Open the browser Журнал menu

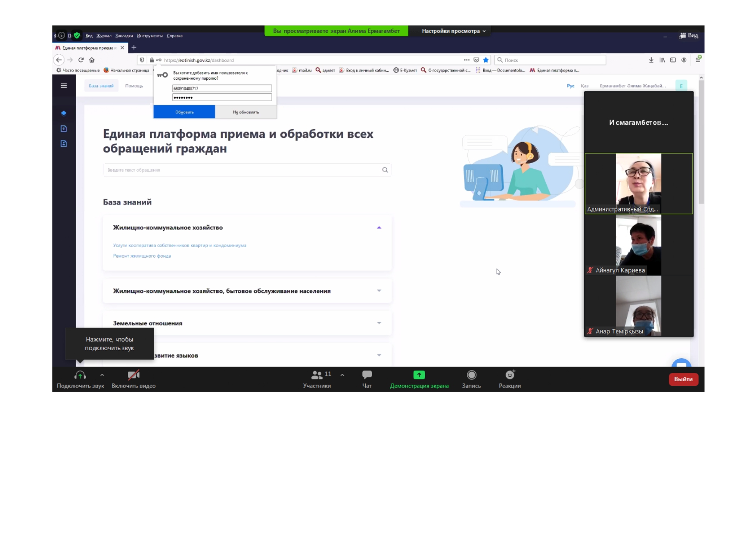[104, 36]
